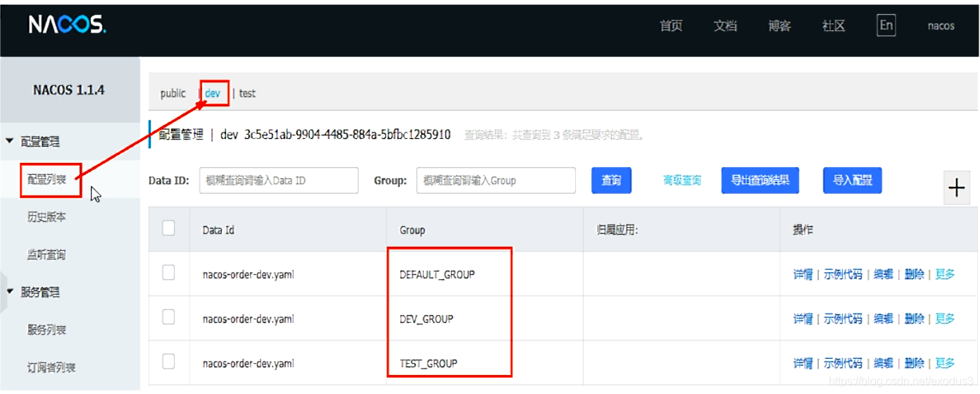Open 示例代码 for the DEV_GROUP row

click(843, 319)
